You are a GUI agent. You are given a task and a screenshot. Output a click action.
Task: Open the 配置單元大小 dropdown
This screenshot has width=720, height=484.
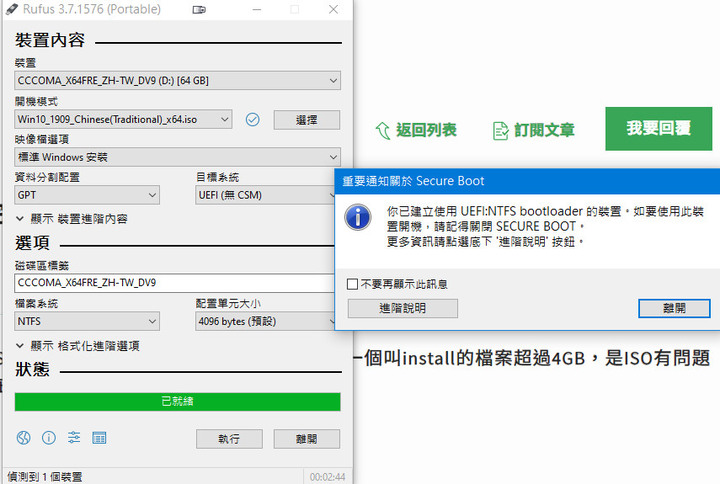pyautogui.click(x=265, y=321)
